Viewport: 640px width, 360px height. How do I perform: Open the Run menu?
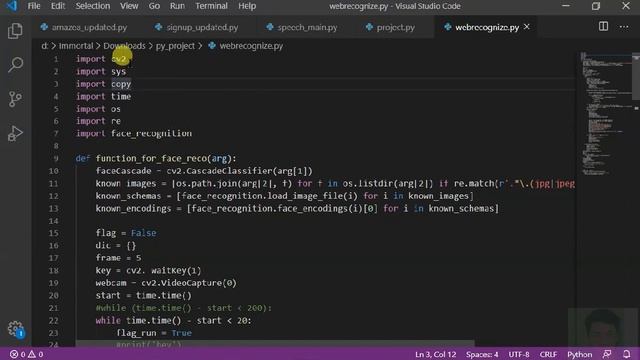pos(177,6)
